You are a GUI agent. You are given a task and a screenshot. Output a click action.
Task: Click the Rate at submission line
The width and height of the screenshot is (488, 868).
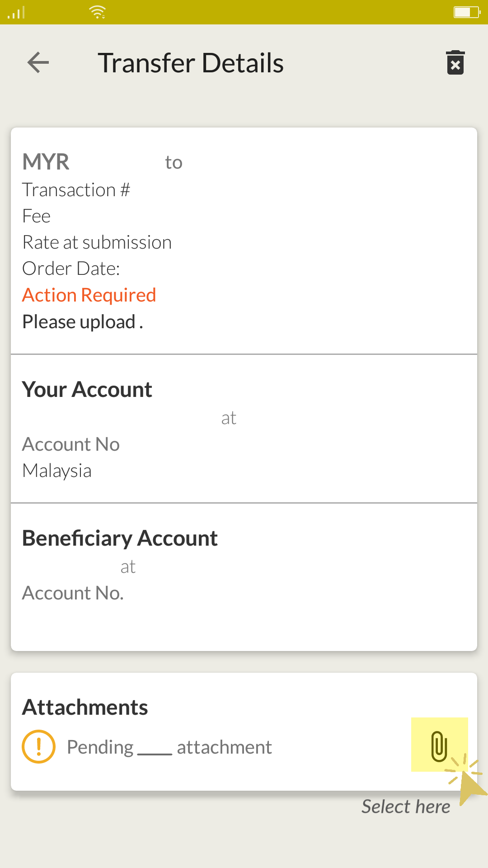[97, 242]
